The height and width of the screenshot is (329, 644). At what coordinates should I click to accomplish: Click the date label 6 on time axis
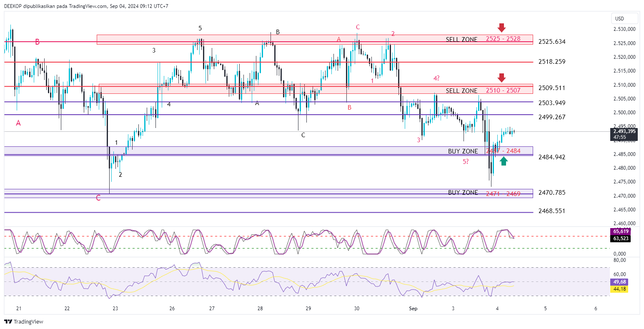[x=596, y=309]
